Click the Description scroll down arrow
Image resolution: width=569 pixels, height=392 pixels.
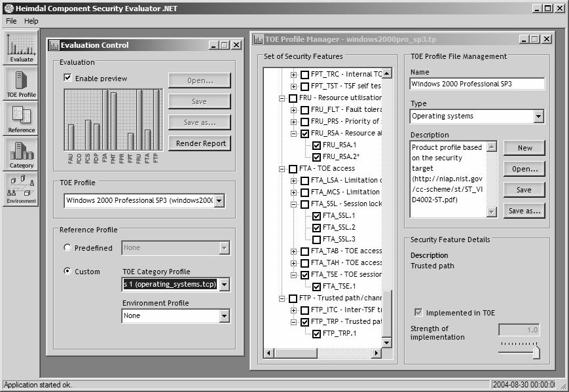(x=491, y=211)
